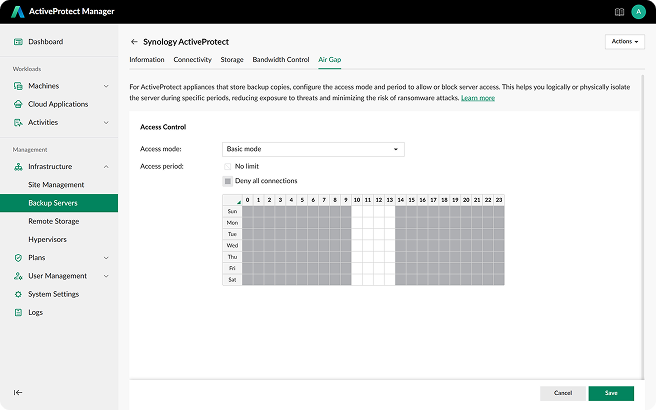Click the Logs icon in sidebar
The image size is (656, 410).
[x=18, y=312]
